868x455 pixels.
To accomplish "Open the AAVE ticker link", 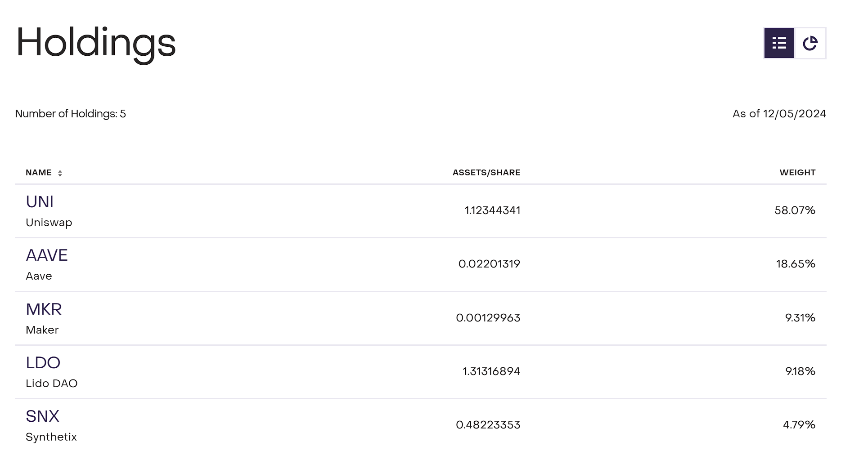I will 47,255.
